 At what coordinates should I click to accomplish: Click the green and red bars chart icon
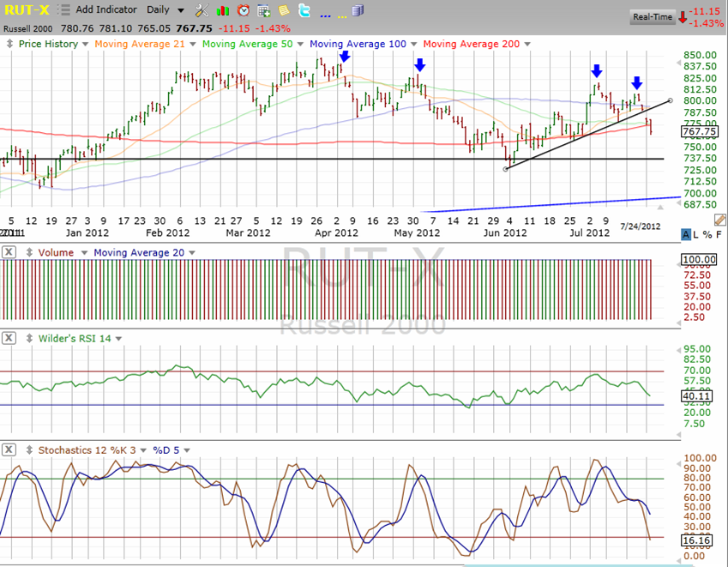pyautogui.click(x=223, y=10)
